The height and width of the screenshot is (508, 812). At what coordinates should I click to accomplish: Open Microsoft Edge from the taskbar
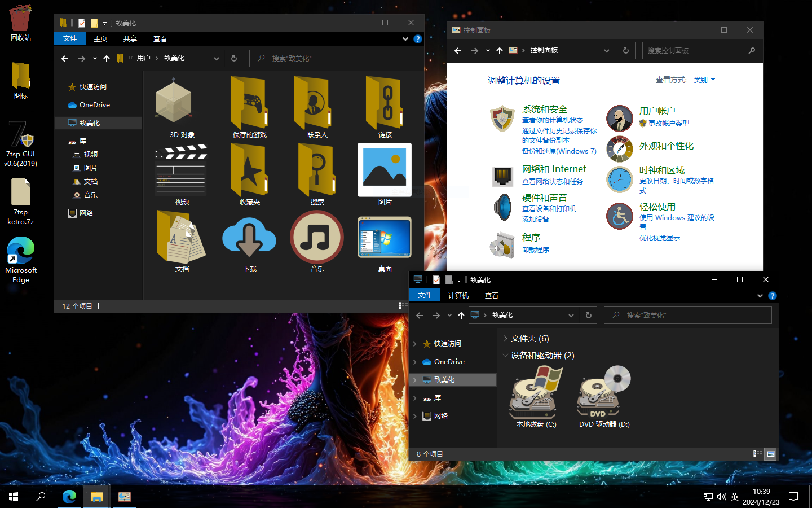point(69,497)
